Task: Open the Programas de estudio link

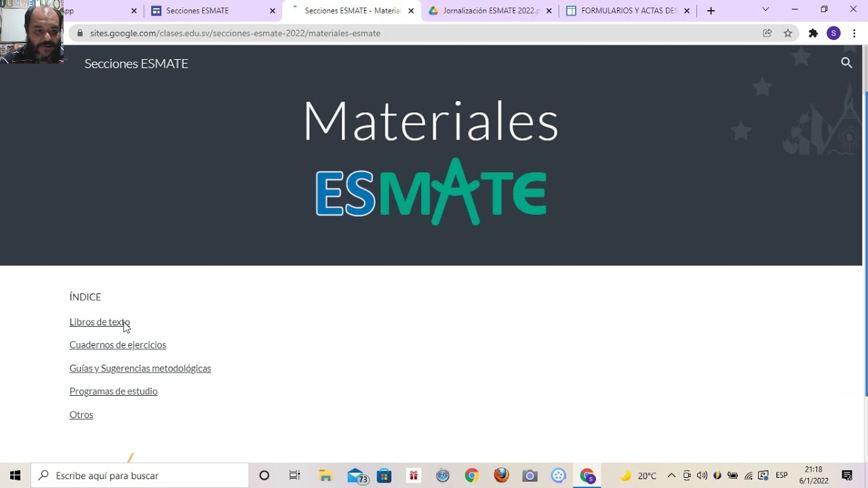Action: click(113, 391)
